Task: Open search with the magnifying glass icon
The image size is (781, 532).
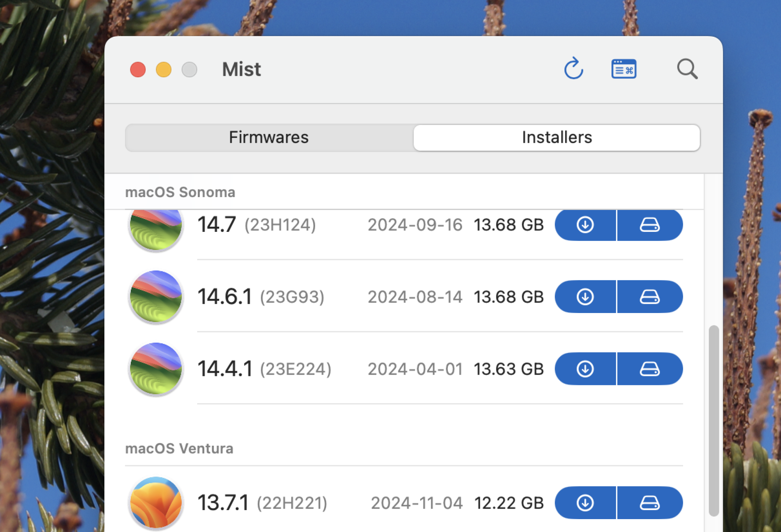Action: [x=687, y=69]
